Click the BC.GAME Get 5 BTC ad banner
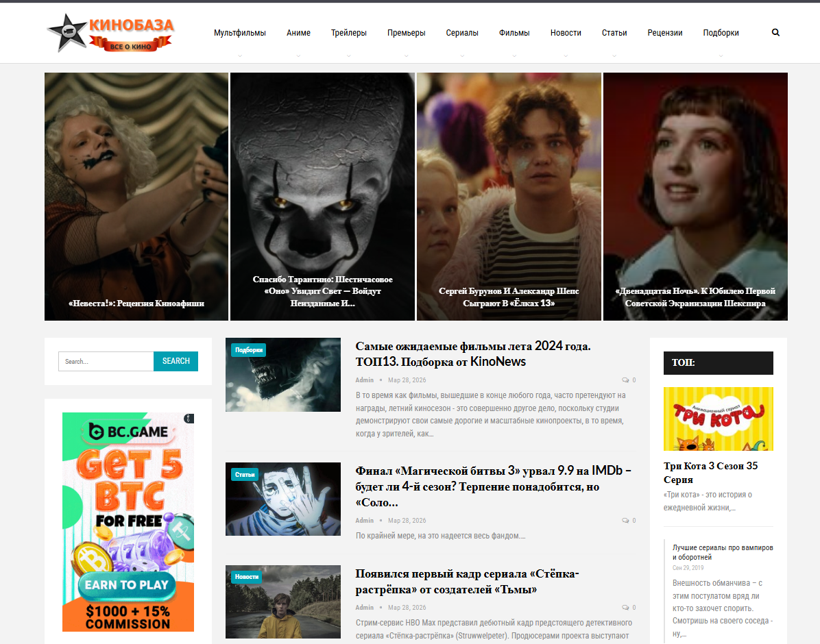Viewport: 820px width, 644px height. [x=128, y=521]
